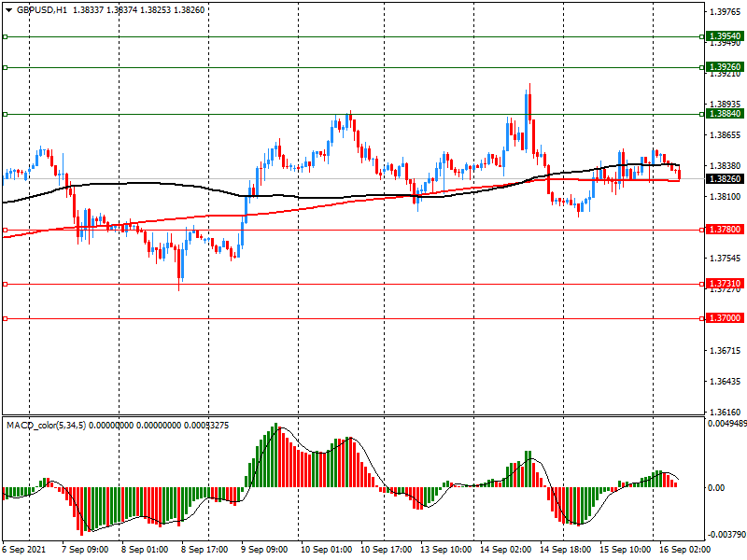This screenshot has height=560, width=747.
Task: Click the 1.39765 price scale value
Action: pos(726,12)
